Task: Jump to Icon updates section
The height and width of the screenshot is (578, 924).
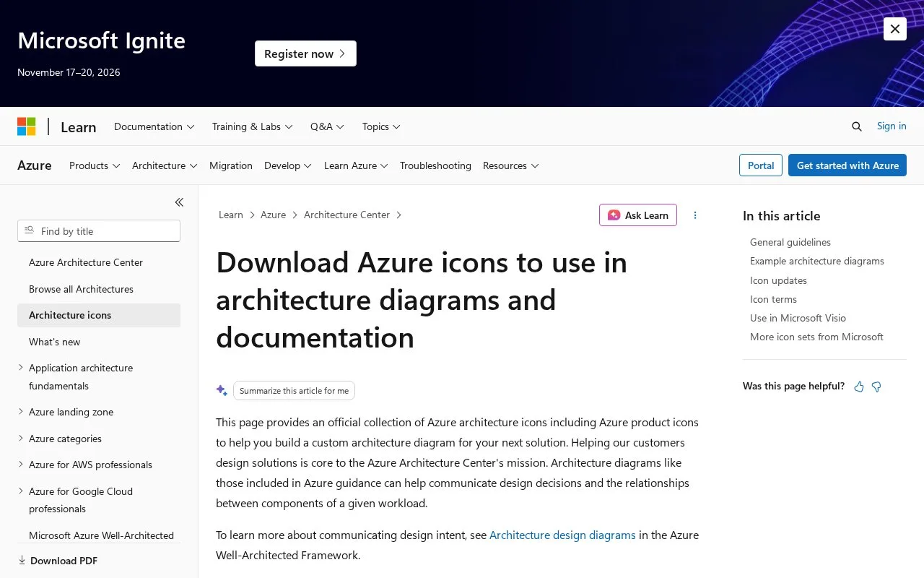Action: pos(778,280)
